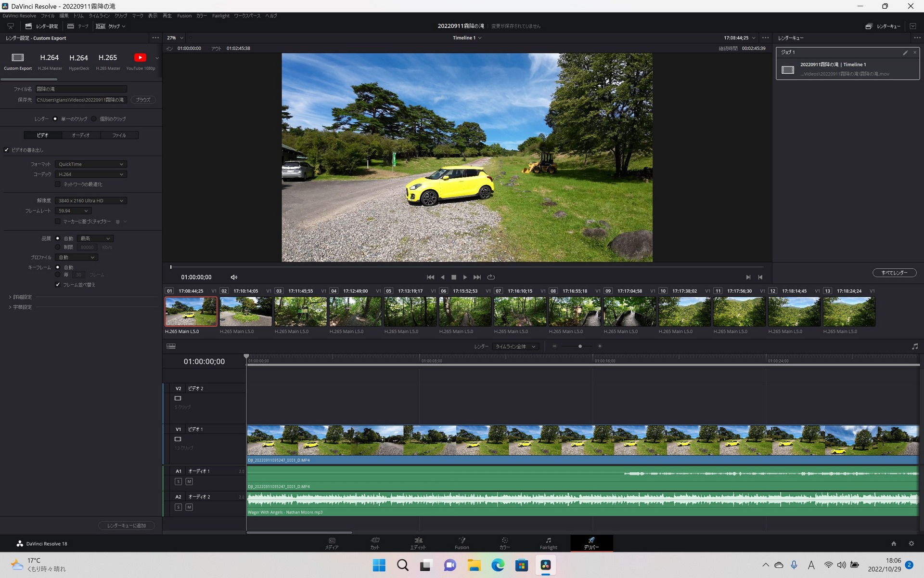Open the QuickTime format dropdown
Viewport: 924px width, 578px height.
click(x=90, y=164)
